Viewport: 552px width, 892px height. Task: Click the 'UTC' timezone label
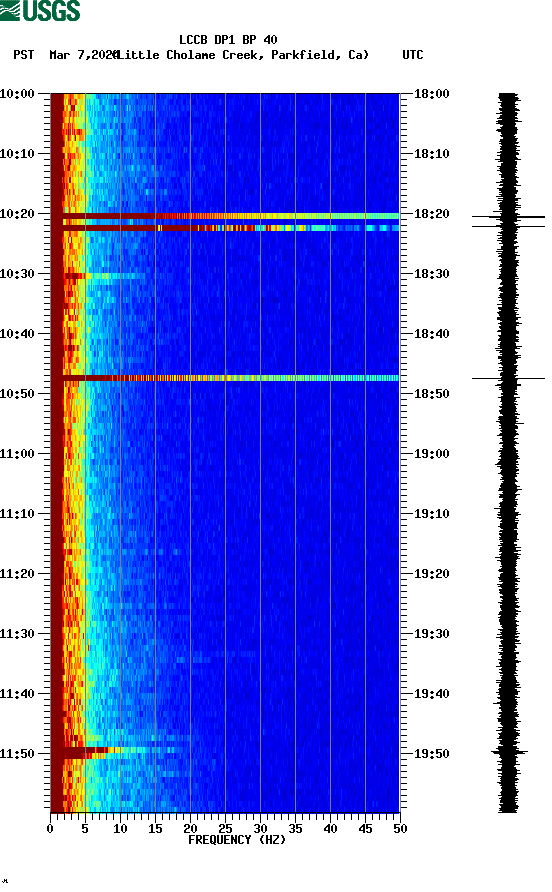point(413,55)
